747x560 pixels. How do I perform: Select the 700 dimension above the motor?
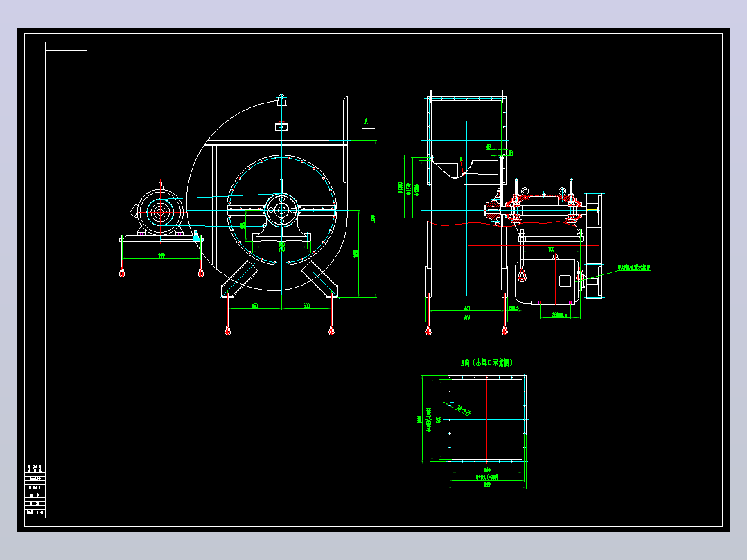(551, 250)
